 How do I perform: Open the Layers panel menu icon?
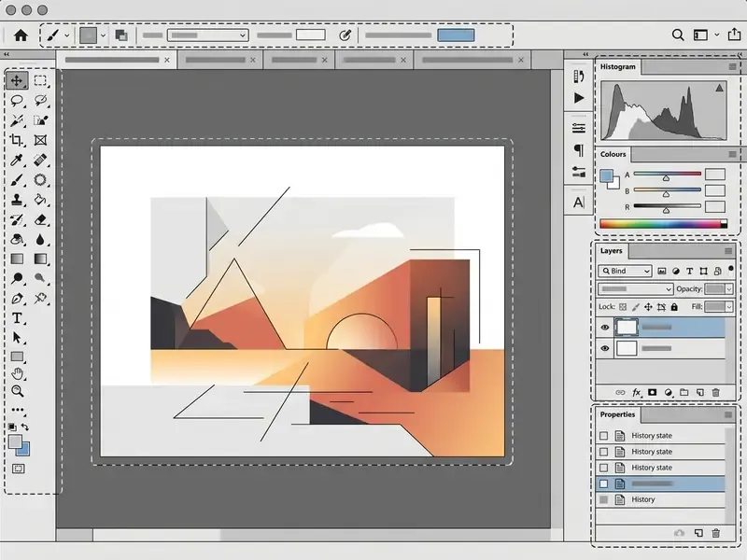point(728,251)
